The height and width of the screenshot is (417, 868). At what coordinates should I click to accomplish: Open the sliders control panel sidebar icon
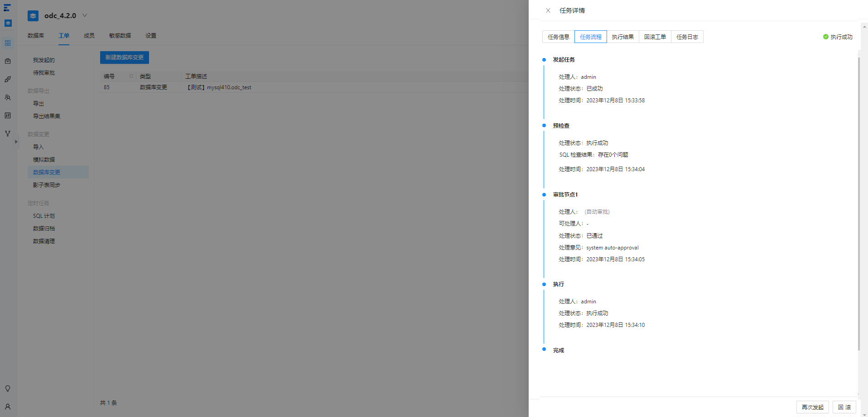tap(8, 115)
